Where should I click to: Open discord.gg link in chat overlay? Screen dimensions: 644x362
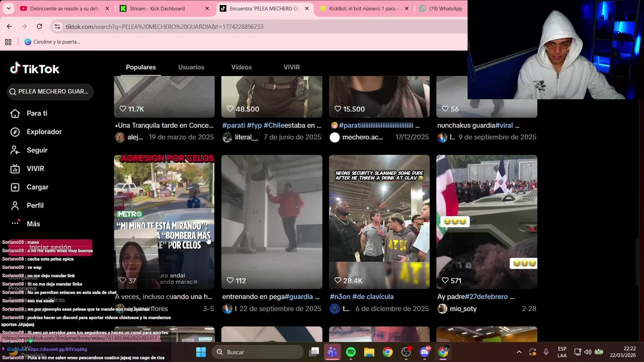click(x=57, y=349)
